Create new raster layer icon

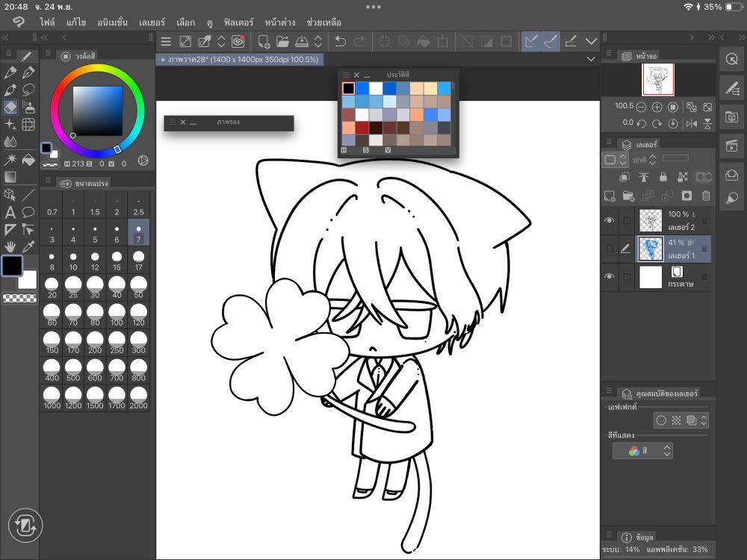[x=610, y=196]
